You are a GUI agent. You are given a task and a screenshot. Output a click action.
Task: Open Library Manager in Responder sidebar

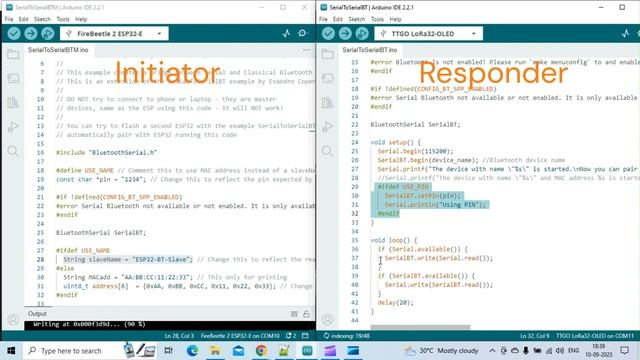(327, 102)
